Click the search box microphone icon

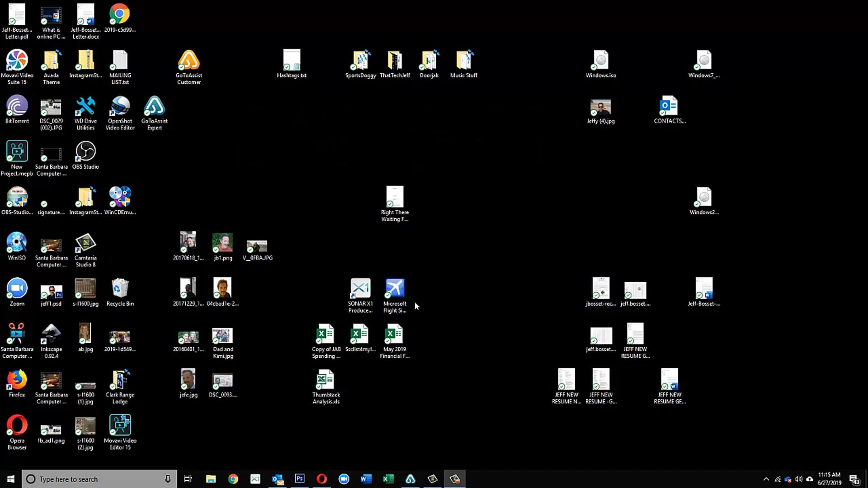[168, 479]
